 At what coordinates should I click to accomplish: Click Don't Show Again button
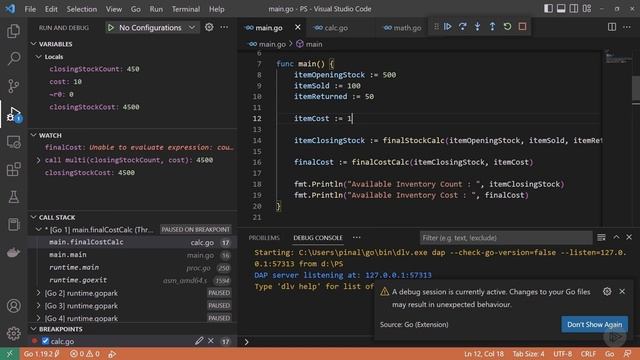click(x=594, y=324)
